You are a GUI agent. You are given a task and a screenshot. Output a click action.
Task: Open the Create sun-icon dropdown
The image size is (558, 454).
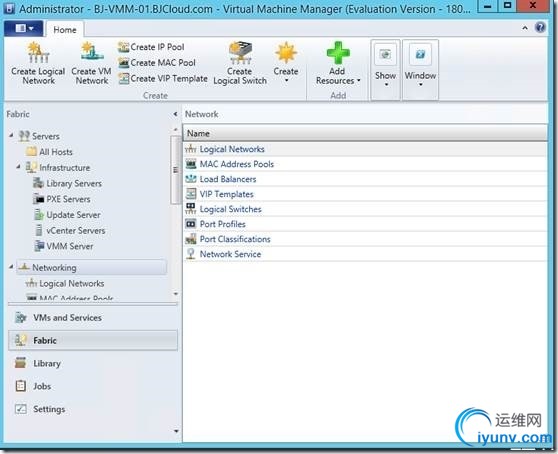point(286,63)
